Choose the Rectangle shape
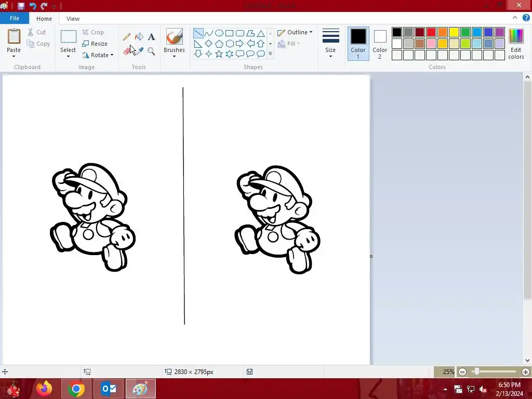Viewport: 532px width, 399px height. (x=229, y=33)
